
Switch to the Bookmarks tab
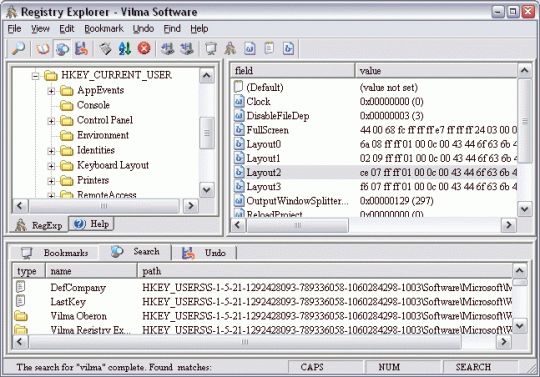point(55,253)
